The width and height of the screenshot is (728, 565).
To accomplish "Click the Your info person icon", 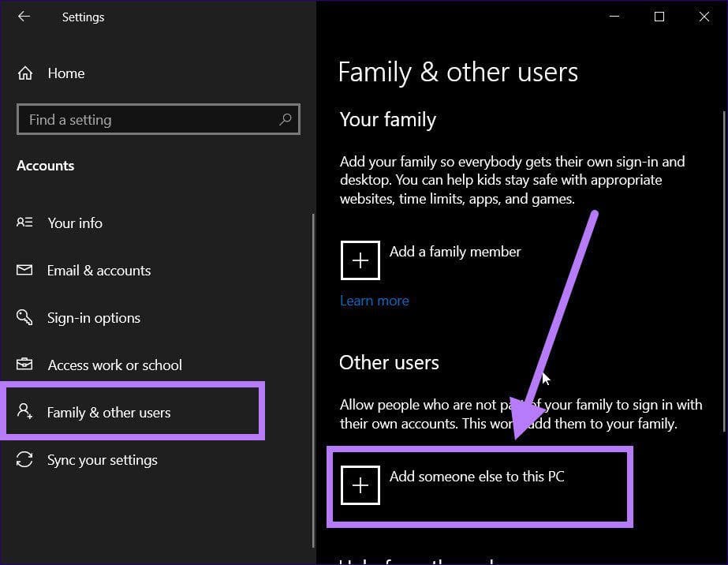I will pos(24,222).
